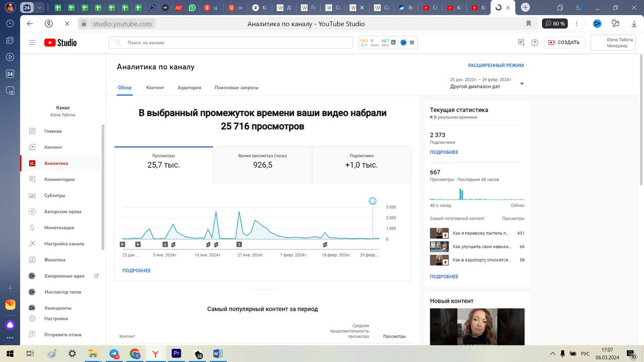Open РАСШИРЕННЫЙ РЕЖИМ link

coord(496,65)
